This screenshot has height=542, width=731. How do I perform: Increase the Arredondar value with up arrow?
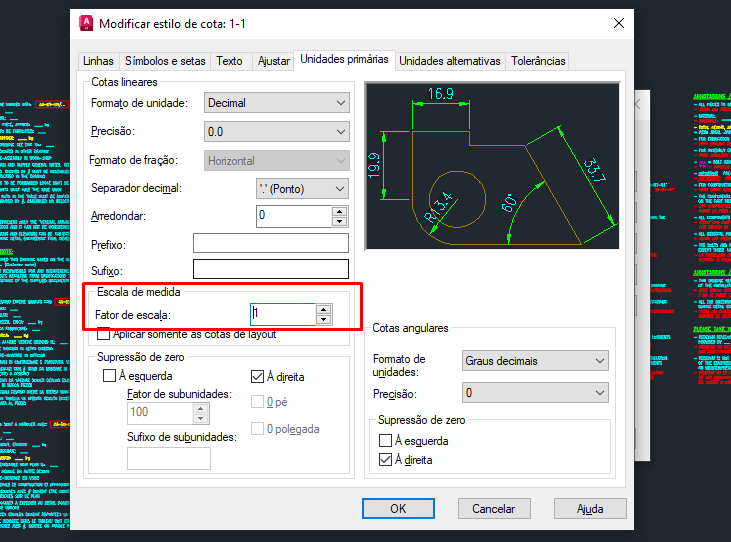339,210
